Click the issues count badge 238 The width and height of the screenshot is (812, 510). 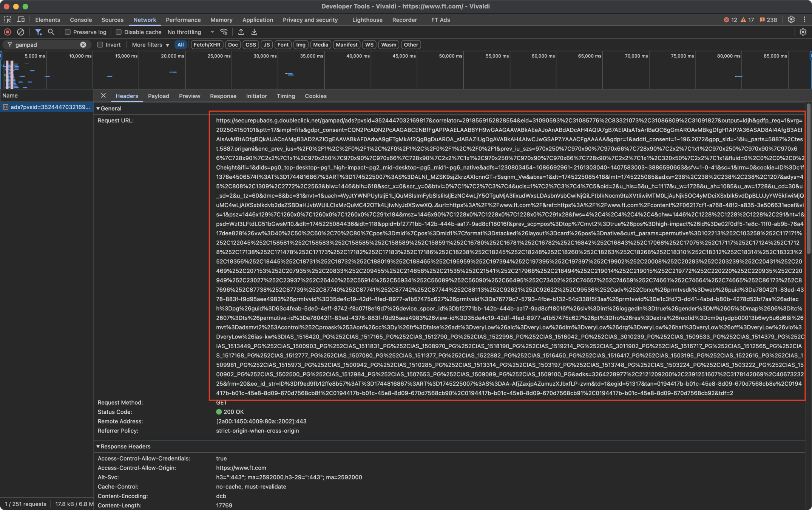768,20
